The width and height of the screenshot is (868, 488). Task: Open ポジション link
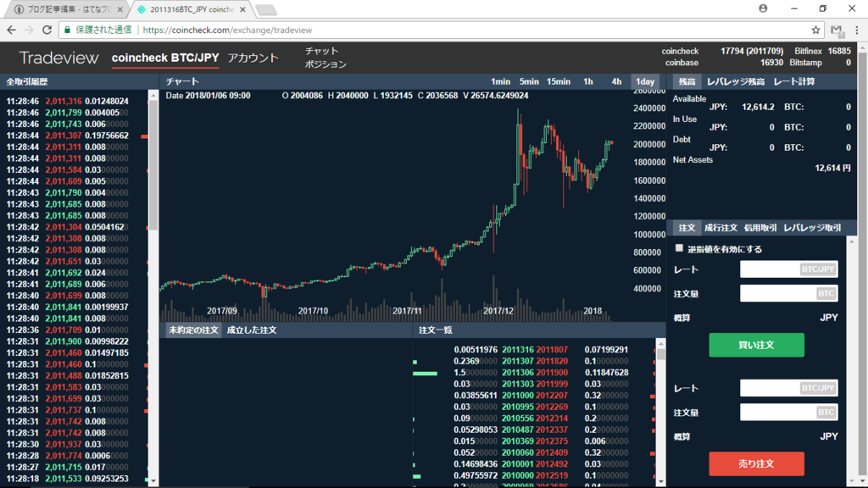tap(325, 64)
